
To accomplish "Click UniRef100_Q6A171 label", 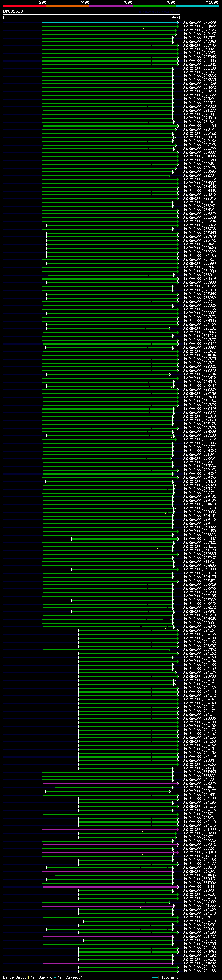I will point(199,546).
